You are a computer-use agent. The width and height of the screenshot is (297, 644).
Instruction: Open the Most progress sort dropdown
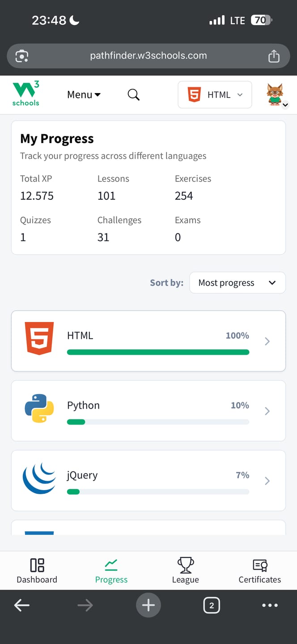pos(238,283)
